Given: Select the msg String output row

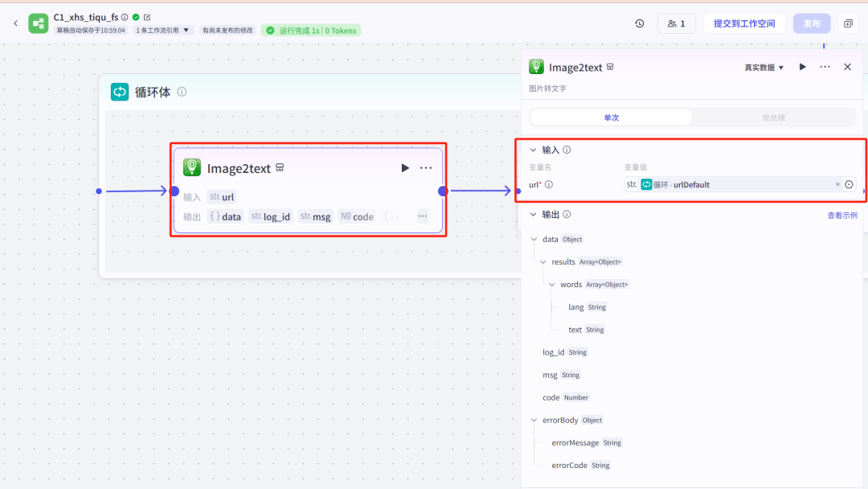Looking at the screenshot, I should (561, 375).
